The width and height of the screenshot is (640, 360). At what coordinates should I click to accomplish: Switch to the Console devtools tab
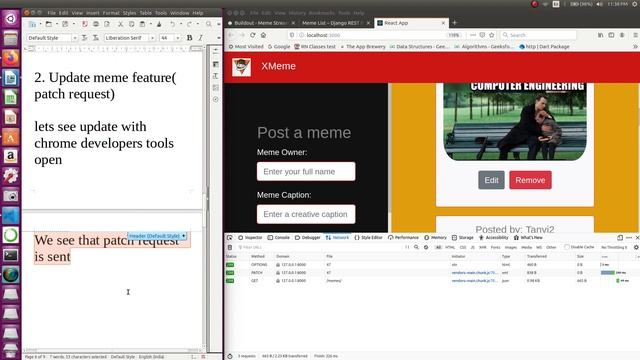click(x=278, y=238)
